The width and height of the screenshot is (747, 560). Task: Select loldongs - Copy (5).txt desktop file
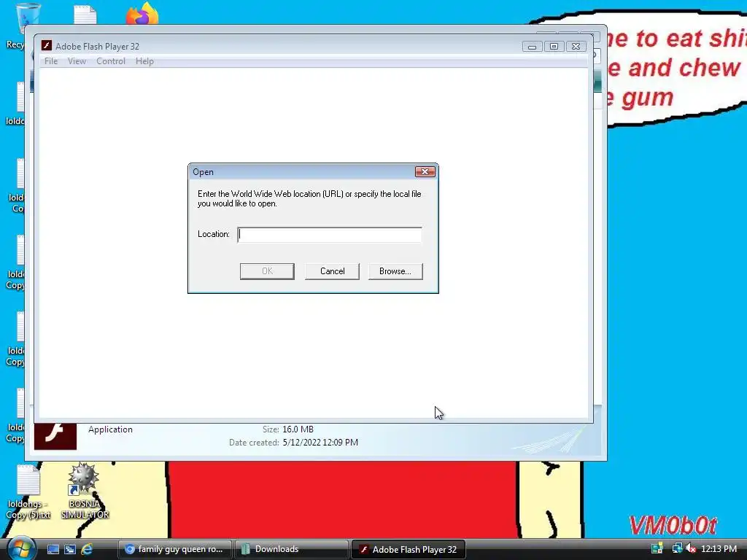tap(28, 492)
